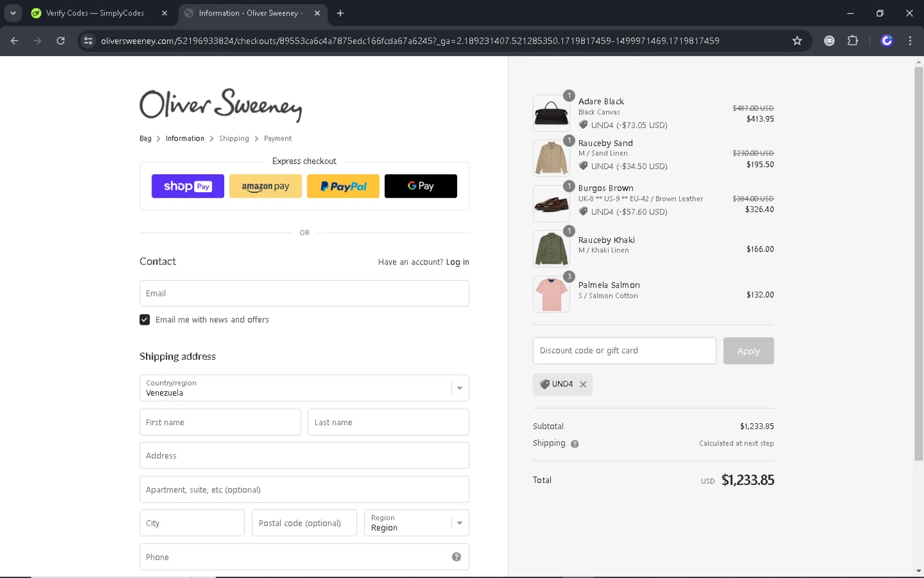Viewport: 924px width, 578px height.
Task: Click the Payment breadcrumb
Action: point(278,139)
